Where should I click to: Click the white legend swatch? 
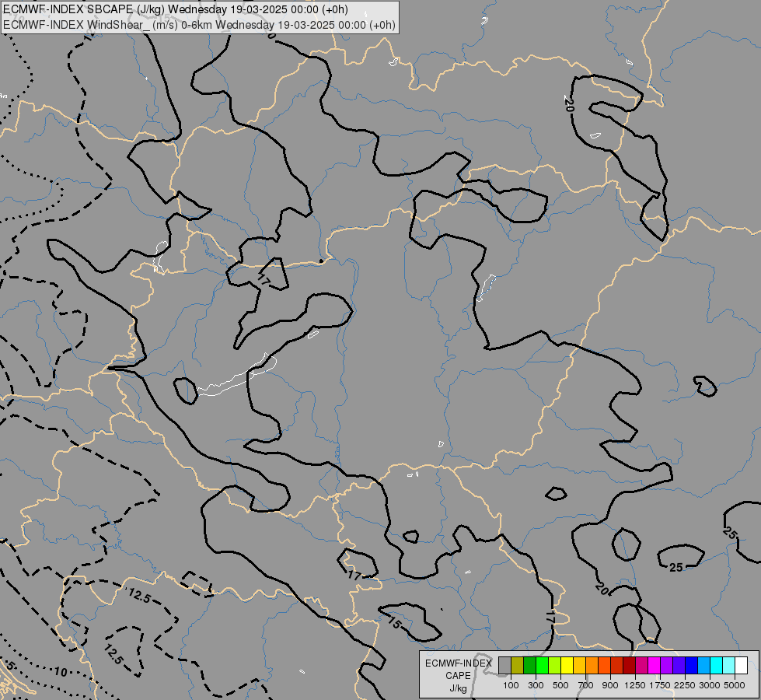pyautogui.click(x=741, y=666)
